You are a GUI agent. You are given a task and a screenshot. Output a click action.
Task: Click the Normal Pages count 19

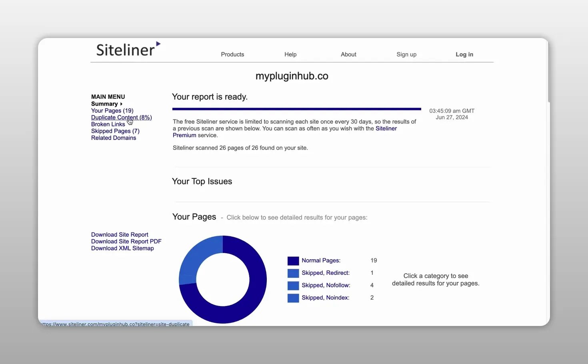click(374, 260)
